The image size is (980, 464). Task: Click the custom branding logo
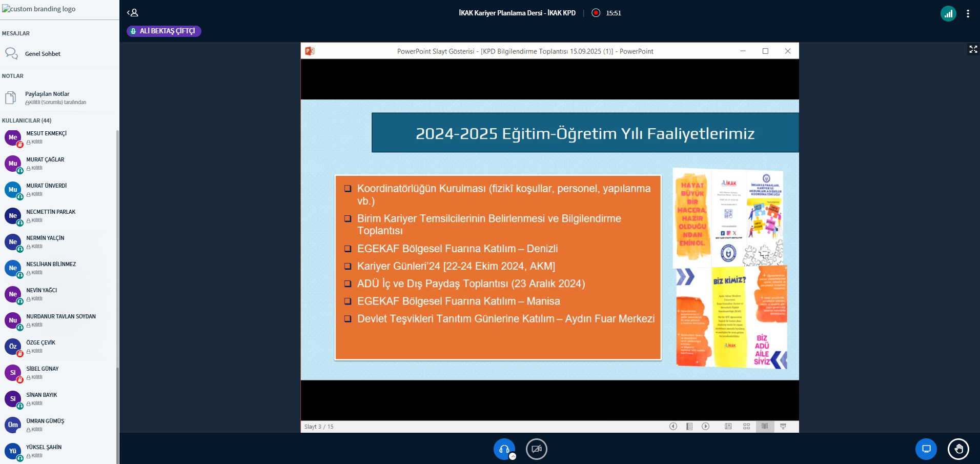[x=39, y=9]
